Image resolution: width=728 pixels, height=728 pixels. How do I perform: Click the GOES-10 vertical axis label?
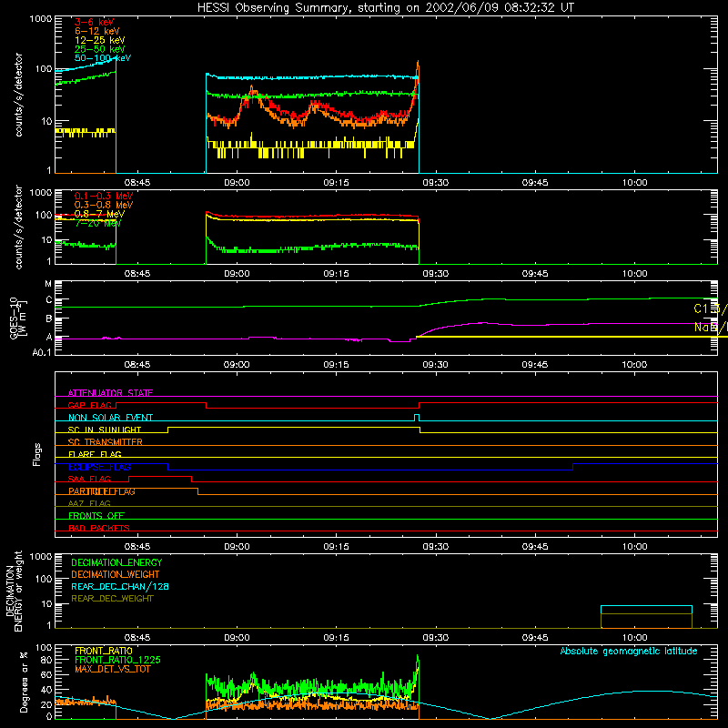click(17, 318)
